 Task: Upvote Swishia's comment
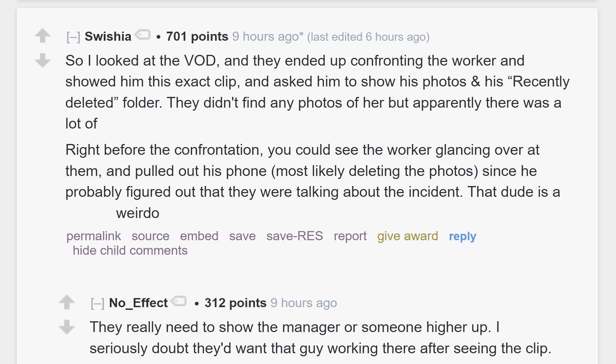[x=42, y=36]
